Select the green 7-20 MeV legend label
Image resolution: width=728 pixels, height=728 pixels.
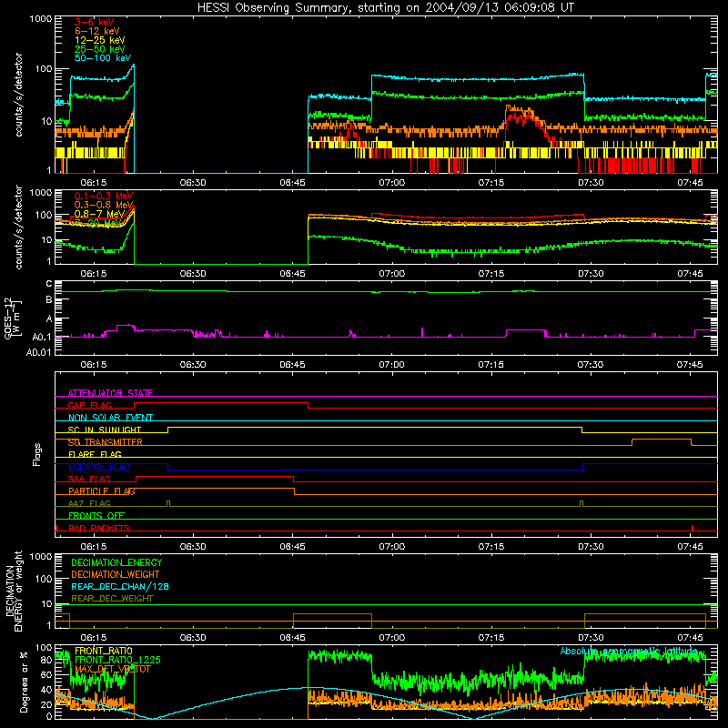tap(97, 223)
